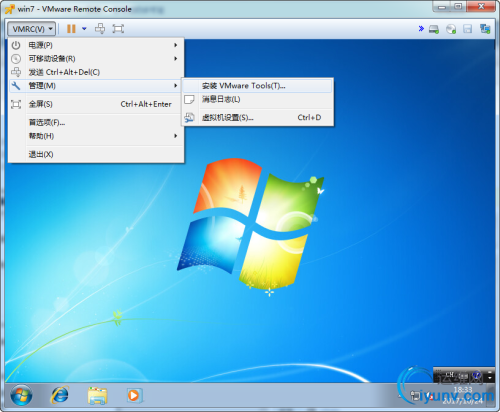
Task: Open the power options arrow beside pause
Action: pos(84,29)
